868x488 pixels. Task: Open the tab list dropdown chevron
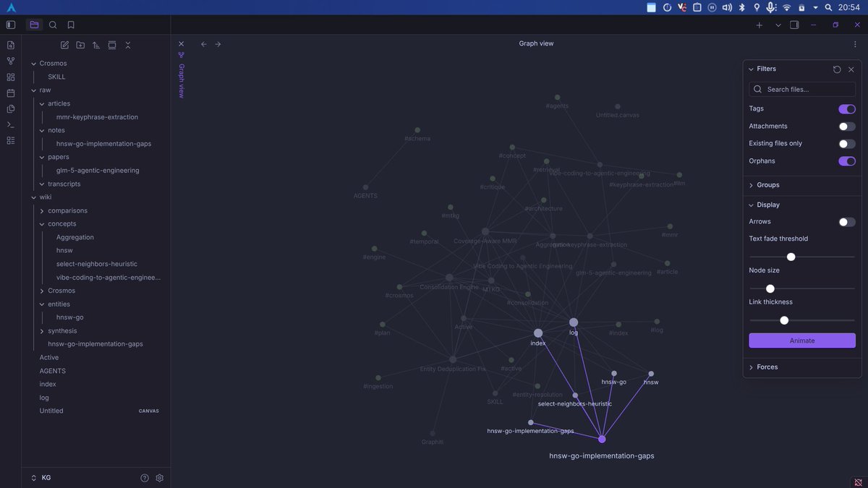coord(778,25)
